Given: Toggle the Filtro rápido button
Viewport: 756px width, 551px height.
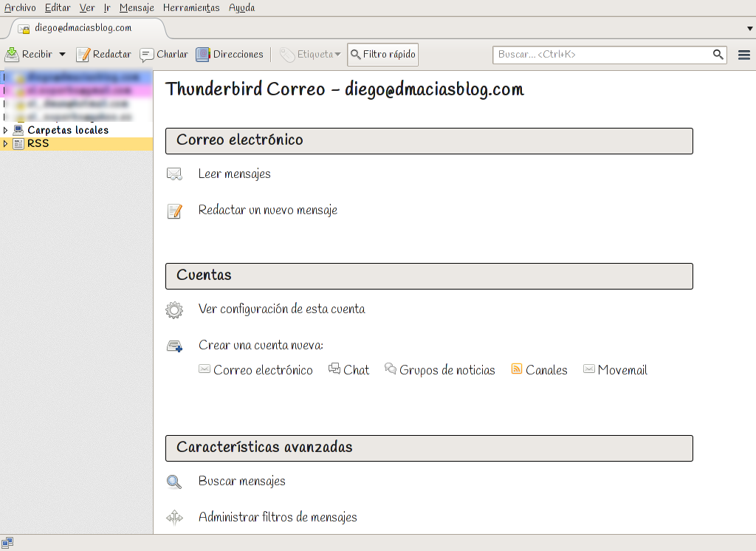Looking at the screenshot, I should click(x=383, y=55).
